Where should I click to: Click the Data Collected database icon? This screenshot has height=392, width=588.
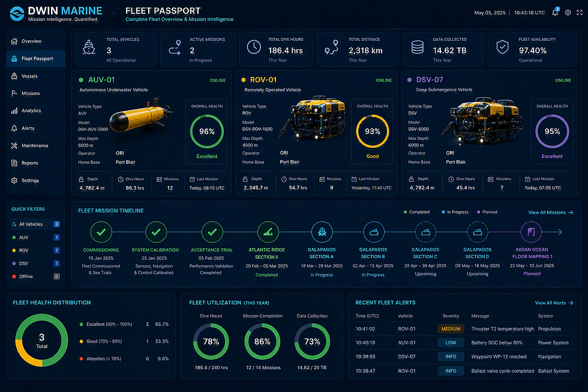418,47
